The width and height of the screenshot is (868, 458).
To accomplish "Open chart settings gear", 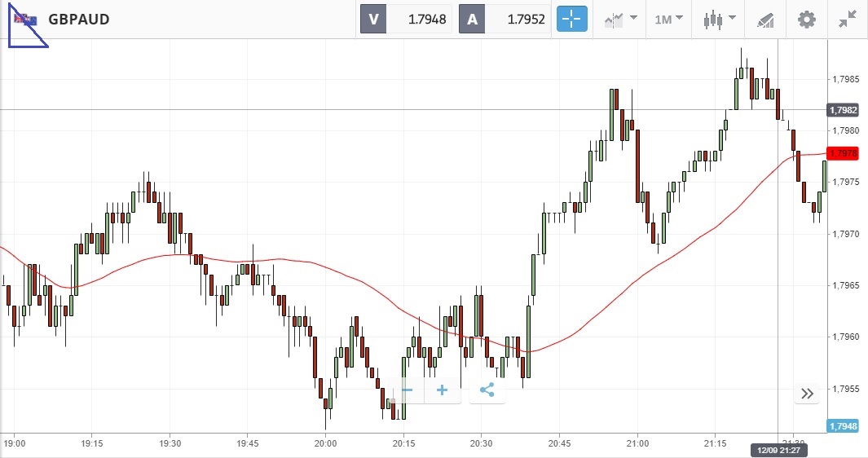I will (806, 19).
